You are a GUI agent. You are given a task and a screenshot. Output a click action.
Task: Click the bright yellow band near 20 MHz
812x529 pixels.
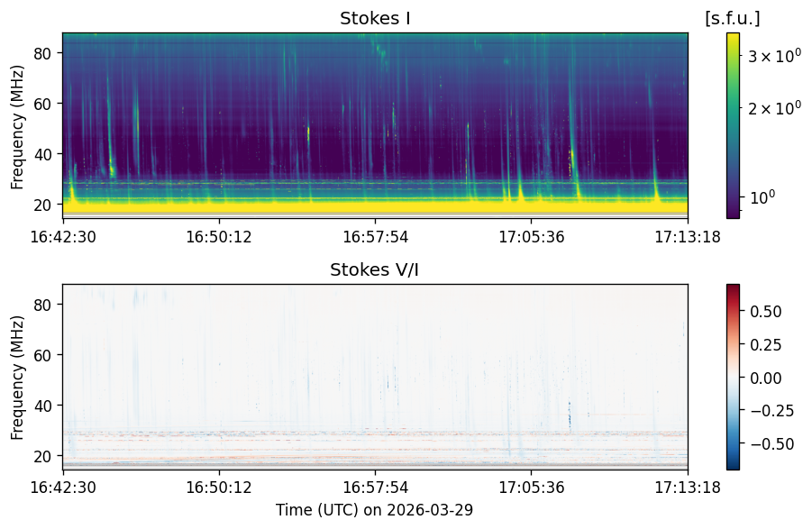[375, 206]
